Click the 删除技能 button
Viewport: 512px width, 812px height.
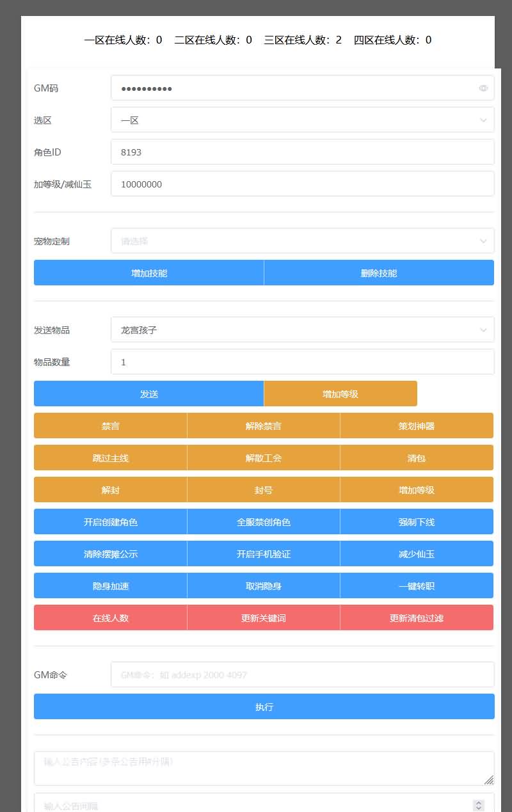coord(379,273)
